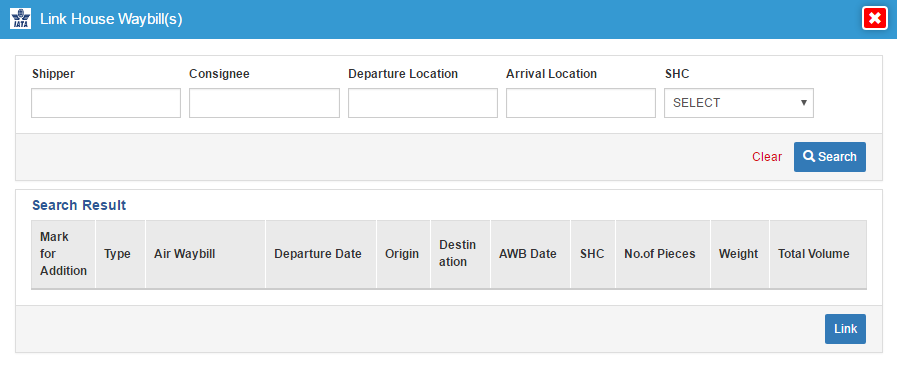The height and width of the screenshot is (376, 897).
Task: Click the Weight column header
Action: pos(740,254)
